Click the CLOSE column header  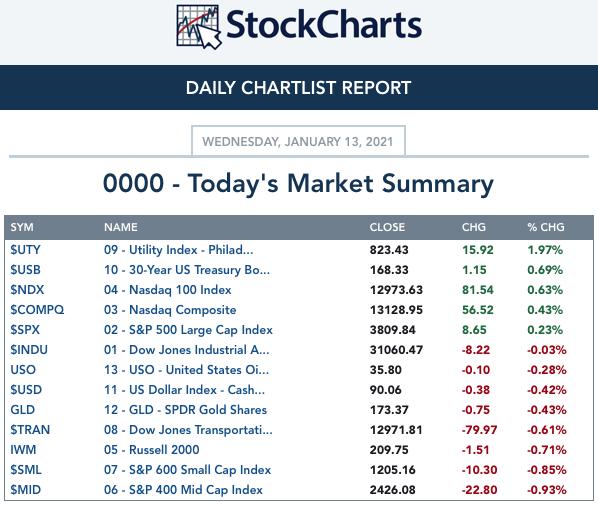click(387, 227)
